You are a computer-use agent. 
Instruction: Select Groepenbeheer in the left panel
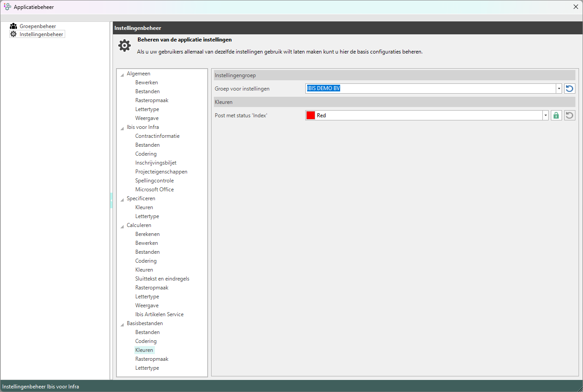coord(37,26)
